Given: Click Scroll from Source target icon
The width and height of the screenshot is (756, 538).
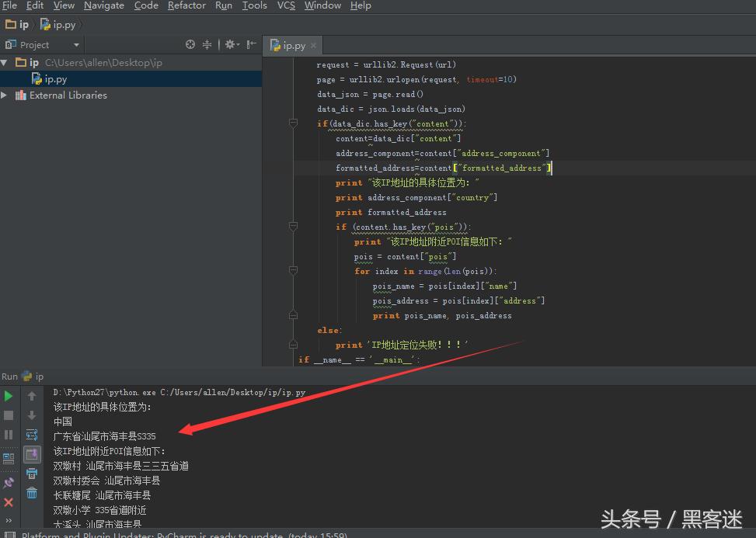Looking at the screenshot, I should pos(190,45).
